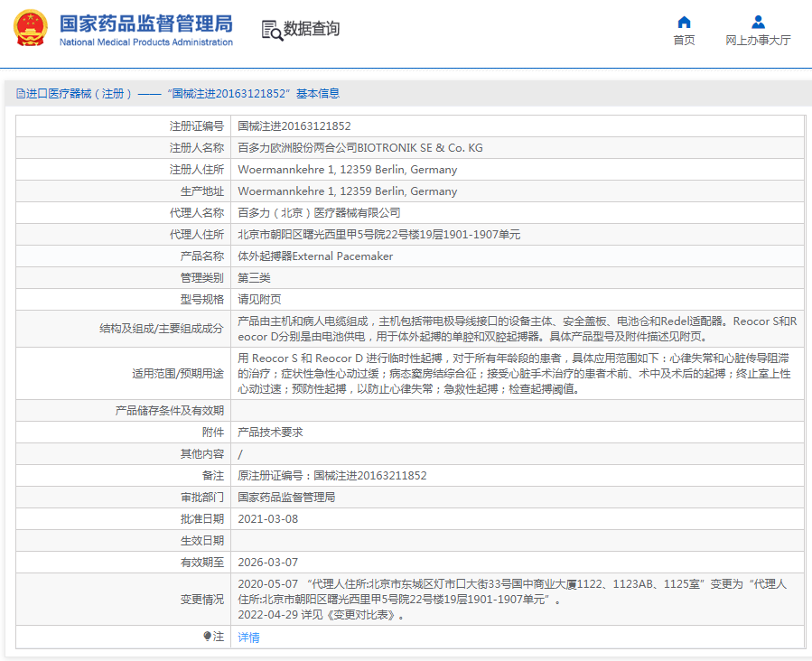The image size is (812, 661).
Task: Click National Medical Products Administration English subtitle
Action: click(x=145, y=42)
